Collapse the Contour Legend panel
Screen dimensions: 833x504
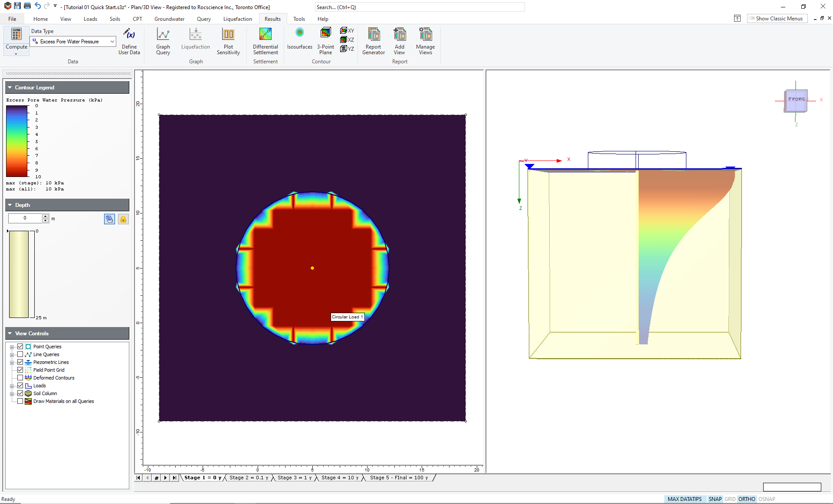click(x=10, y=88)
